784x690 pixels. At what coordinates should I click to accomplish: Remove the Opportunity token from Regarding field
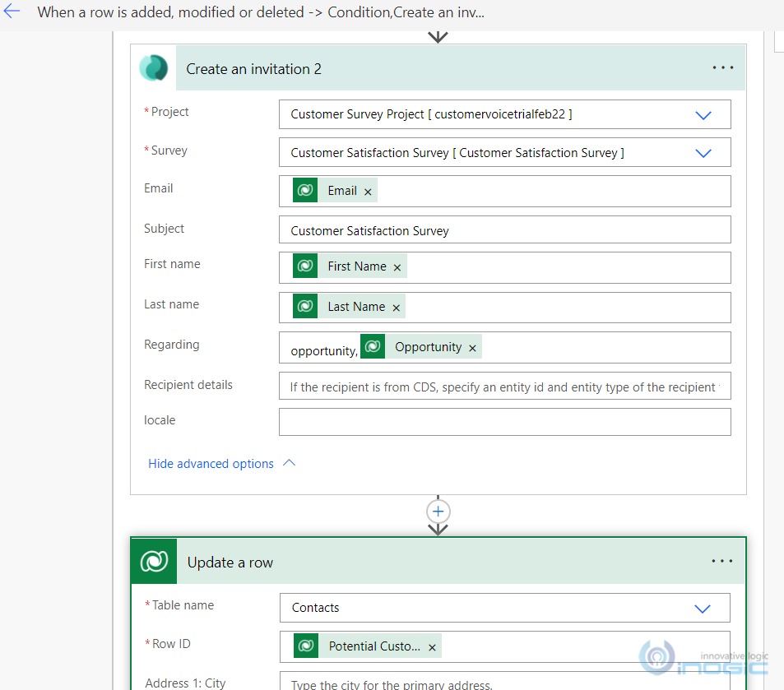point(472,347)
